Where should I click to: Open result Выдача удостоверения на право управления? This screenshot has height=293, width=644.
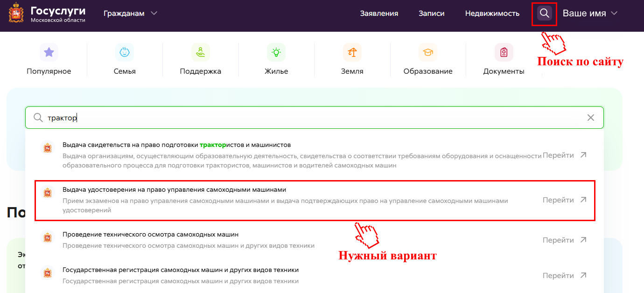point(174,190)
